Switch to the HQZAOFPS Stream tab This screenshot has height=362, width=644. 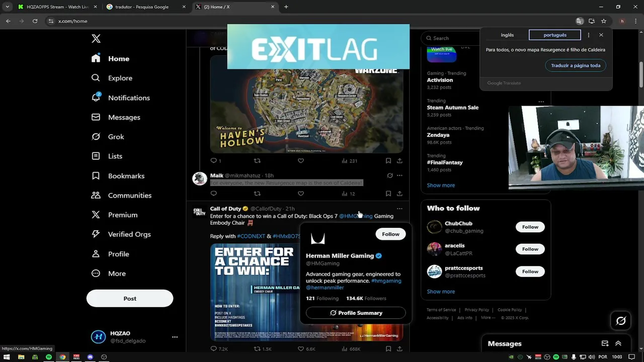(x=57, y=7)
